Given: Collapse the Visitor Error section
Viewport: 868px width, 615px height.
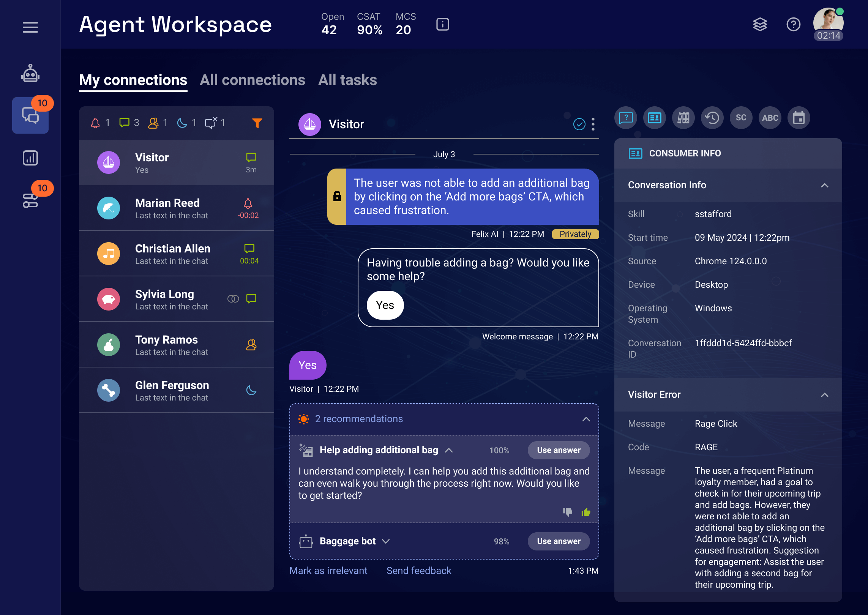Looking at the screenshot, I should click(825, 394).
